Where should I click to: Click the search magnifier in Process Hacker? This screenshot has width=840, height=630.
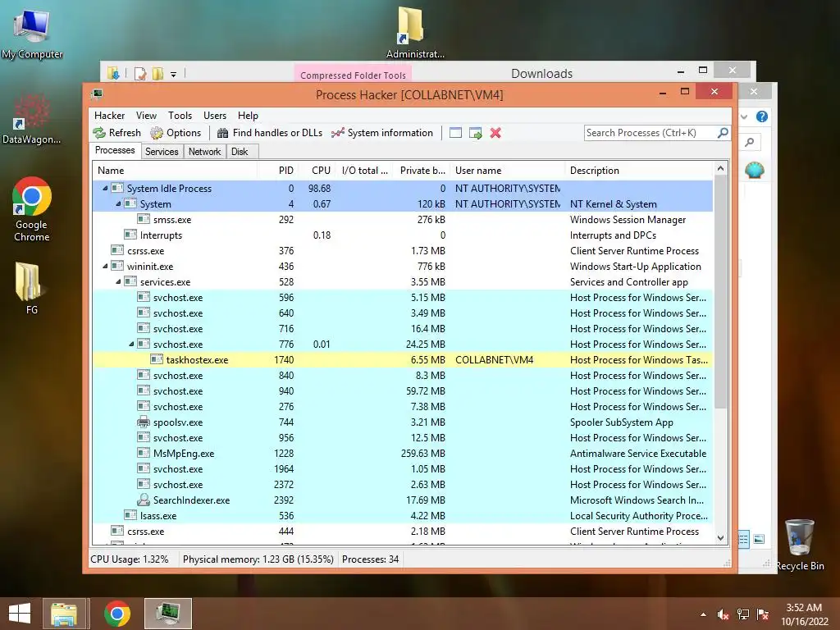tap(723, 132)
